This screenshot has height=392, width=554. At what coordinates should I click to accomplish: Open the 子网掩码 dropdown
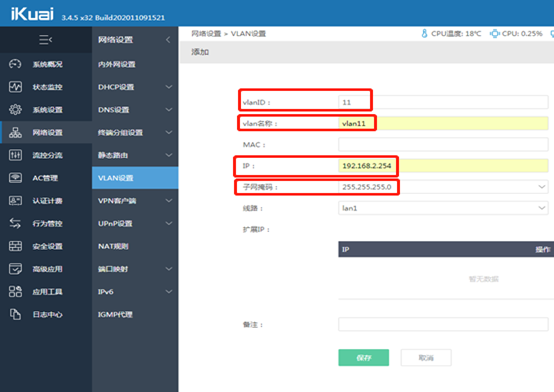443,187
